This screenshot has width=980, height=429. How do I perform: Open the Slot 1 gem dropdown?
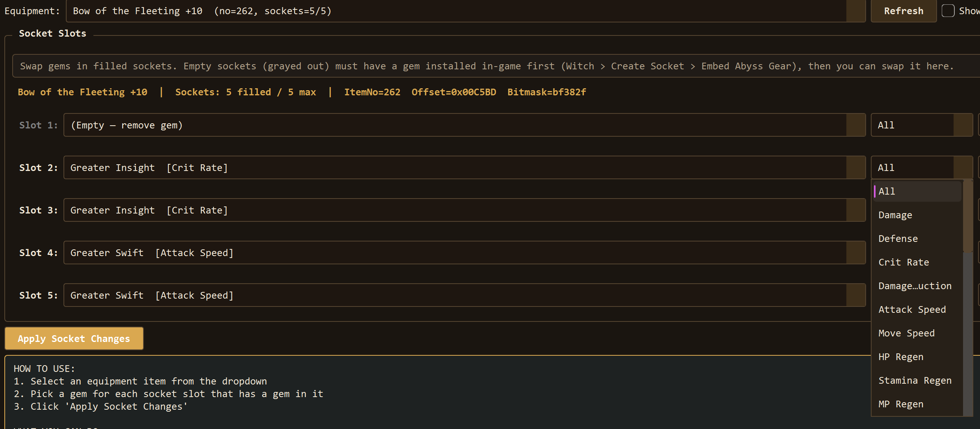tap(855, 125)
